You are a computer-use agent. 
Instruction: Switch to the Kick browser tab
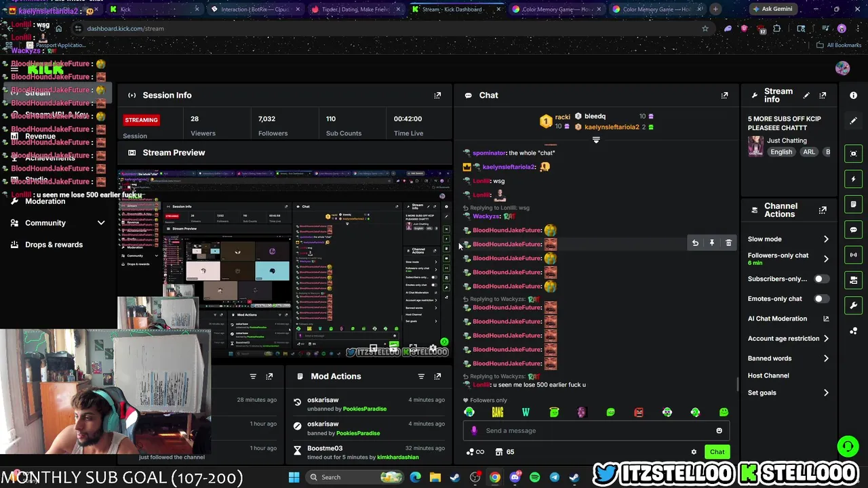coord(155,9)
